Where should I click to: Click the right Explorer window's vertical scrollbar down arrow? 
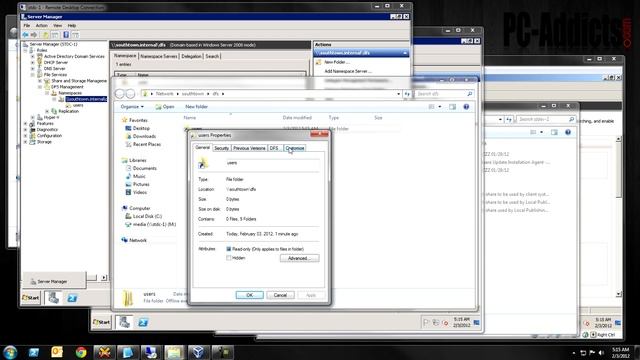(x=618, y=294)
